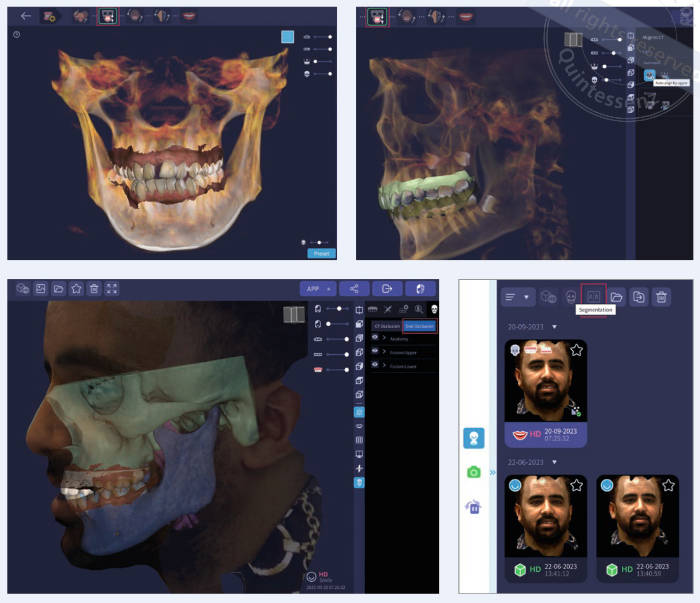Image resolution: width=700 pixels, height=603 pixels.
Task: Toggle visibility eye for Anatomy layer
Action: pyautogui.click(x=374, y=338)
